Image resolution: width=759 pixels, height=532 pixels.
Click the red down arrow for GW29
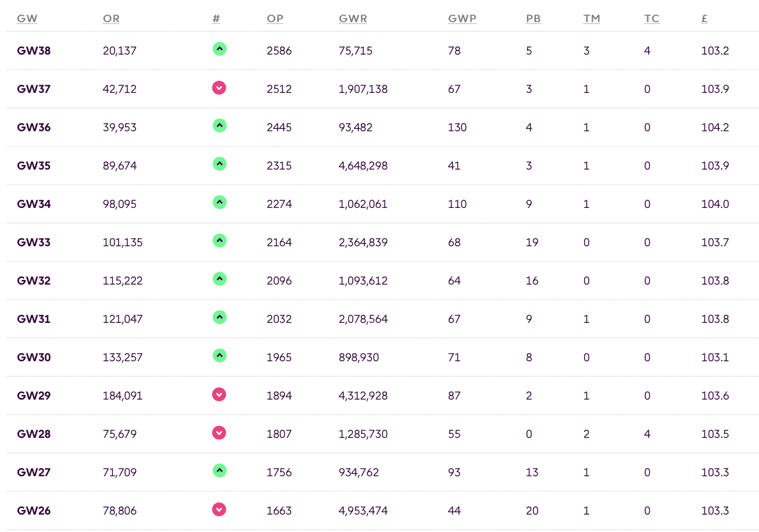point(219,394)
